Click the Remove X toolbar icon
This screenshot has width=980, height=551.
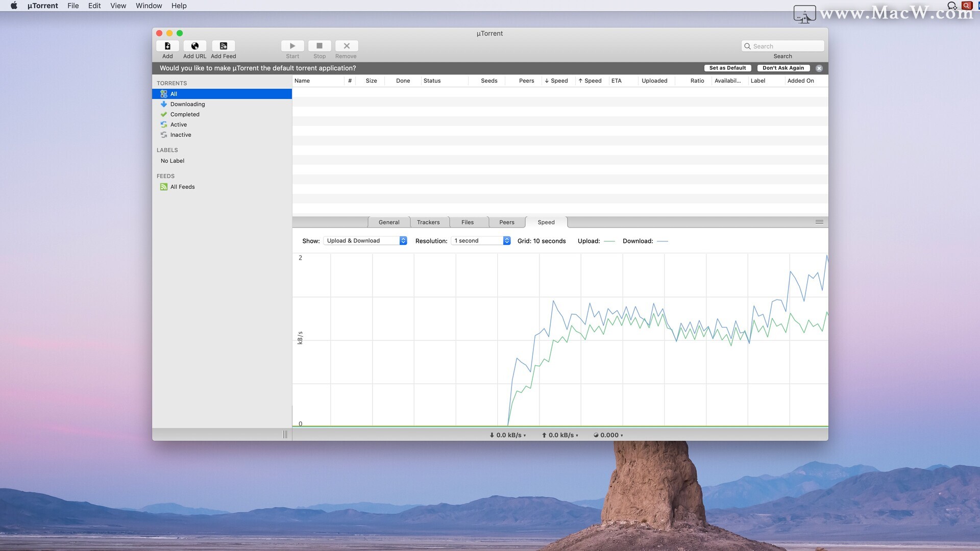pyautogui.click(x=347, y=46)
